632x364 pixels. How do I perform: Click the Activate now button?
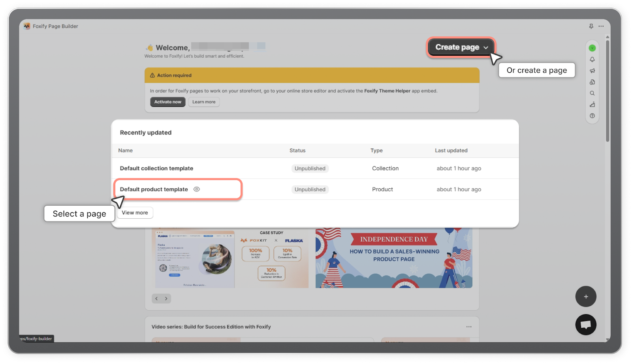168,102
